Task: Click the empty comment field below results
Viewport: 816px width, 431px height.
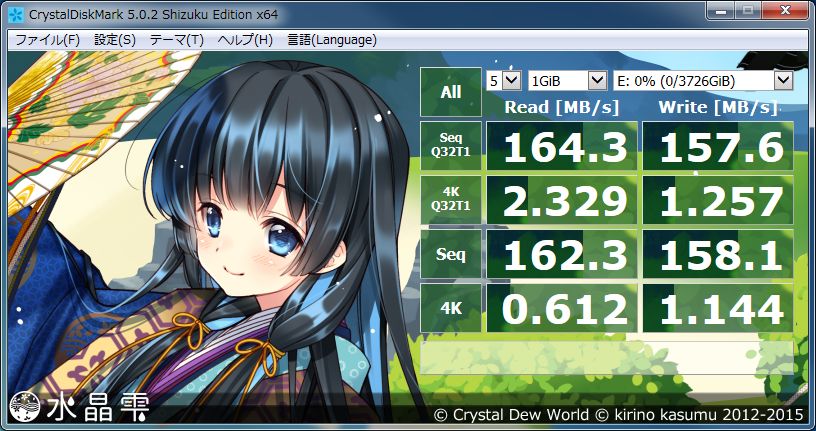Action: pyautogui.click(x=607, y=358)
